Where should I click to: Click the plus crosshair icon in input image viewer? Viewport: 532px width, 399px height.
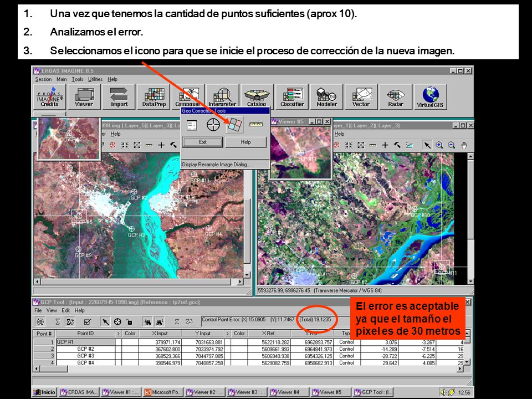[x=161, y=145]
